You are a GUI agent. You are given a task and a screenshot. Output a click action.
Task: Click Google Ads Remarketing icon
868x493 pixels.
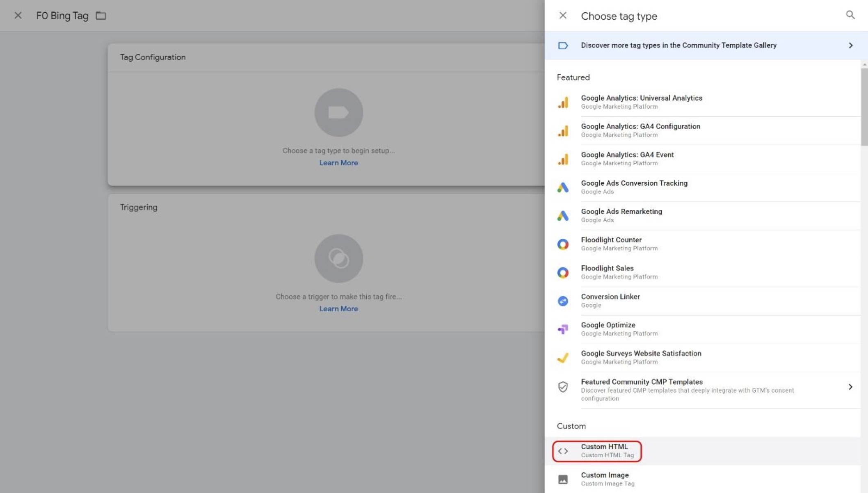[x=562, y=216]
